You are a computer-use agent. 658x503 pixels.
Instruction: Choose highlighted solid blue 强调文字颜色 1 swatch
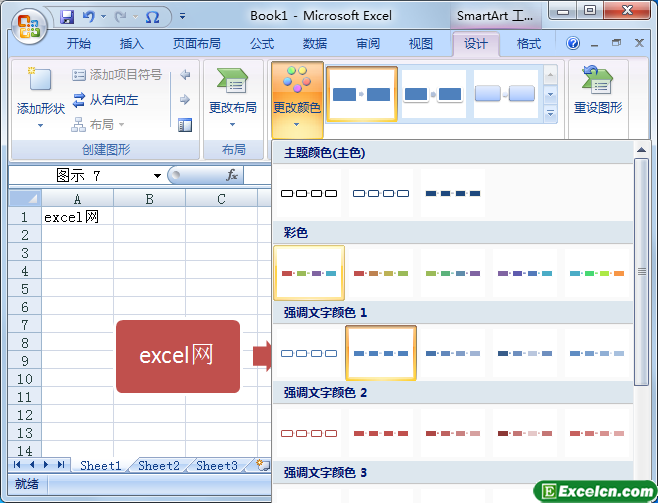pyautogui.click(x=381, y=353)
